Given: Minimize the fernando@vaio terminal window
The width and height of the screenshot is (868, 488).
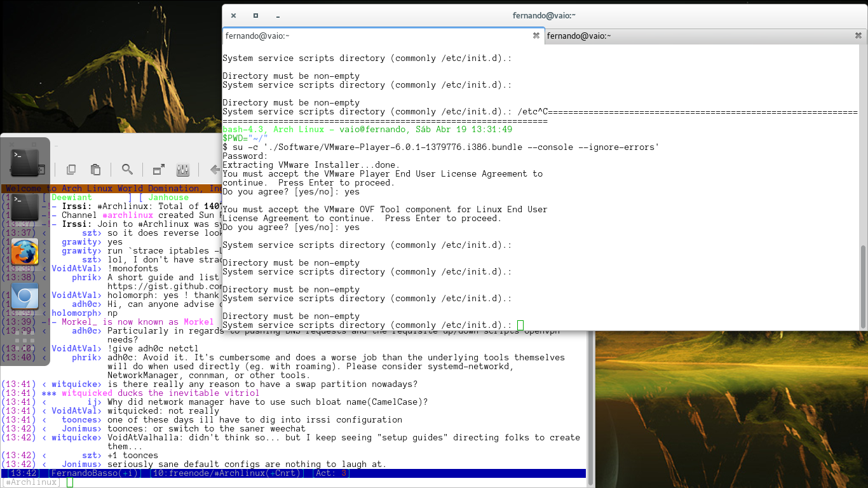Looking at the screenshot, I should pyautogui.click(x=278, y=16).
